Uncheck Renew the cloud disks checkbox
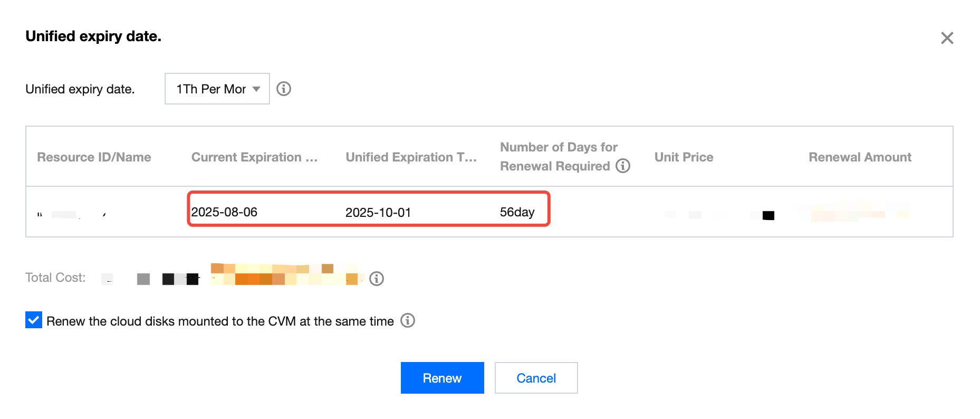The height and width of the screenshot is (419, 980). (34, 320)
